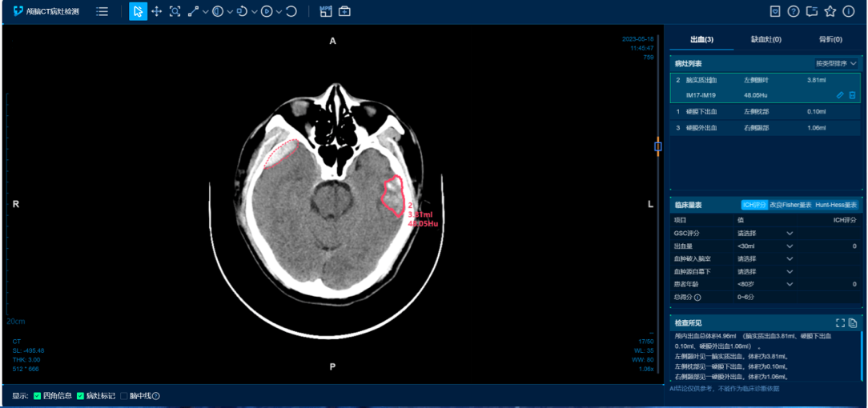Toggle the 四角信息 checkbox
This screenshot has width=868, height=408.
[x=38, y=396]
